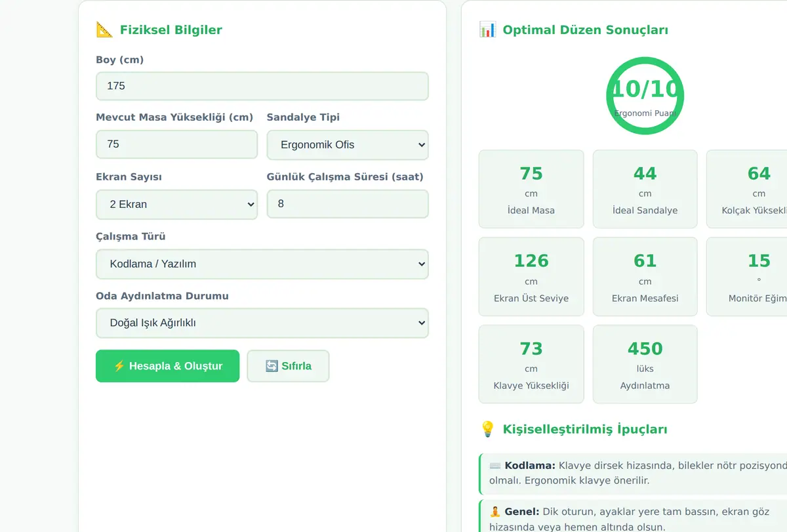
Task: Select the Ekran Üst Seviye 126 card
Action: coord(531,277)
